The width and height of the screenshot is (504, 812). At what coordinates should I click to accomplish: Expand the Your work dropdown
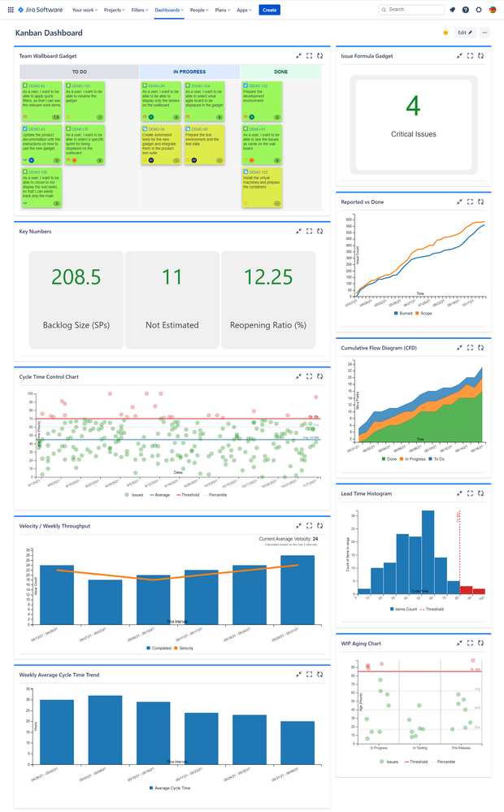[x=85, y=10]
